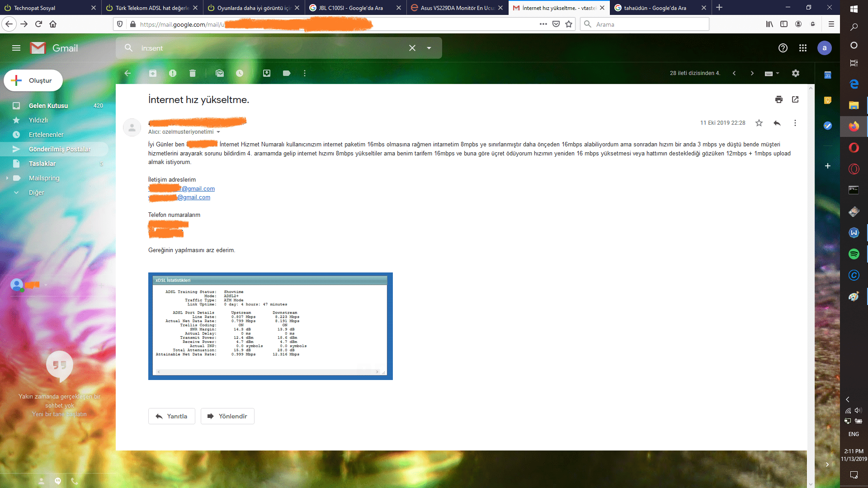The width and height of the screenshot is (868, 488).
Task: Bookmark page with star icon
Action: (569, 24)
